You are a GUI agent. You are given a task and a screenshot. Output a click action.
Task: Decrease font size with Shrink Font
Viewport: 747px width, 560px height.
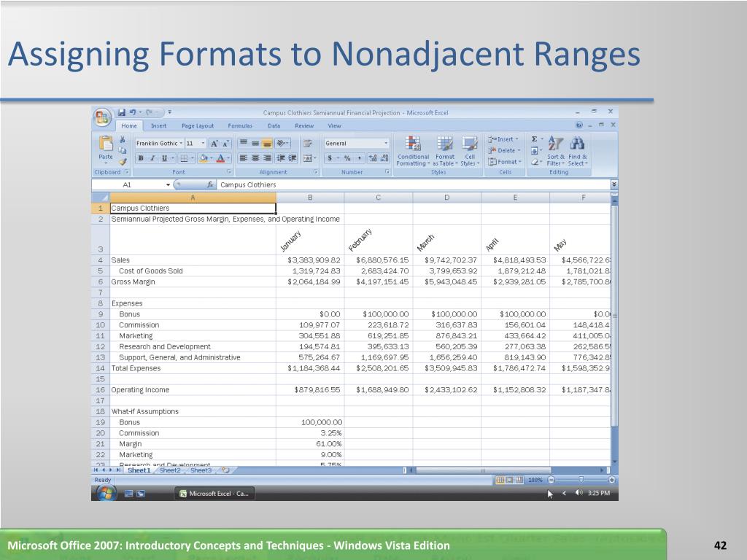[226, 144]
